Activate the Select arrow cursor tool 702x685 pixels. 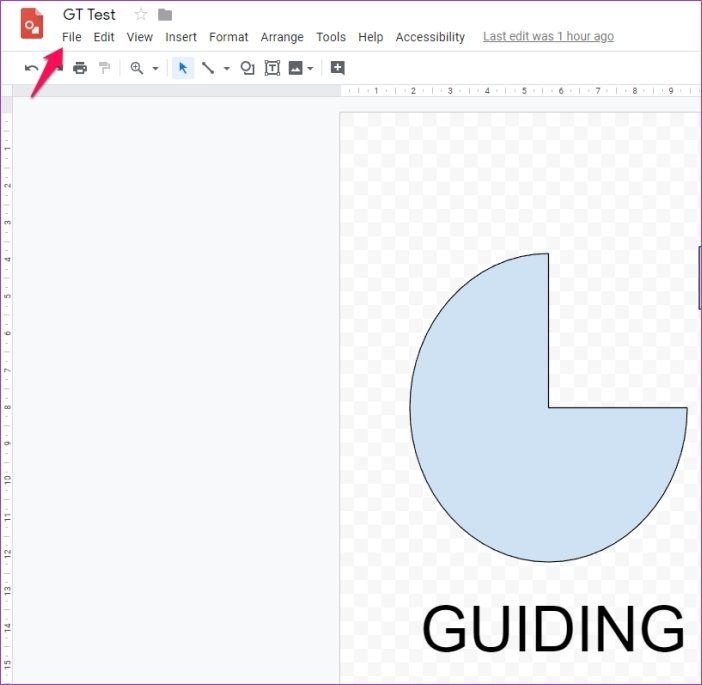[183, 68]
